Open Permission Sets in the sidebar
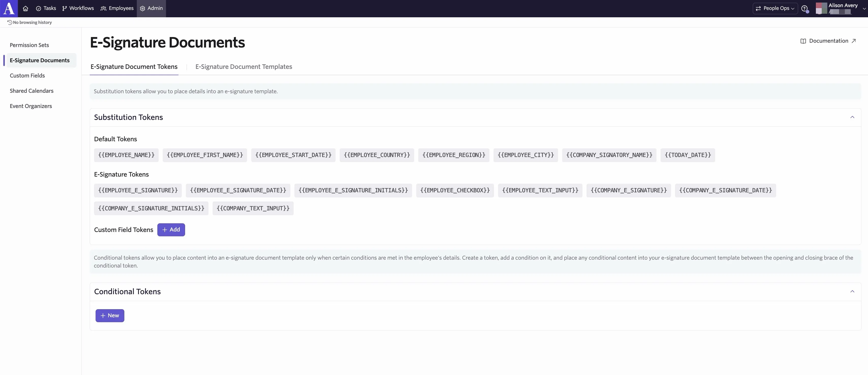Image resolution: width=868 pixels, height=375 pixels. tap(29, 45)
